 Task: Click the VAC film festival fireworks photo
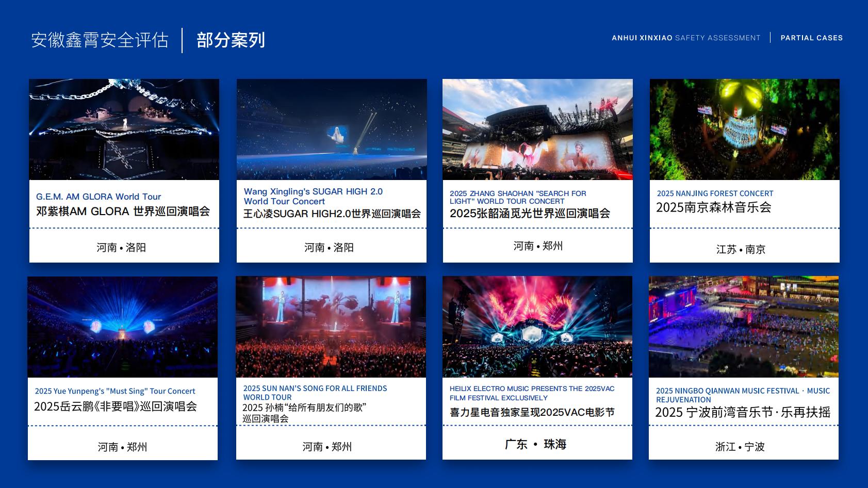[537, 327]
